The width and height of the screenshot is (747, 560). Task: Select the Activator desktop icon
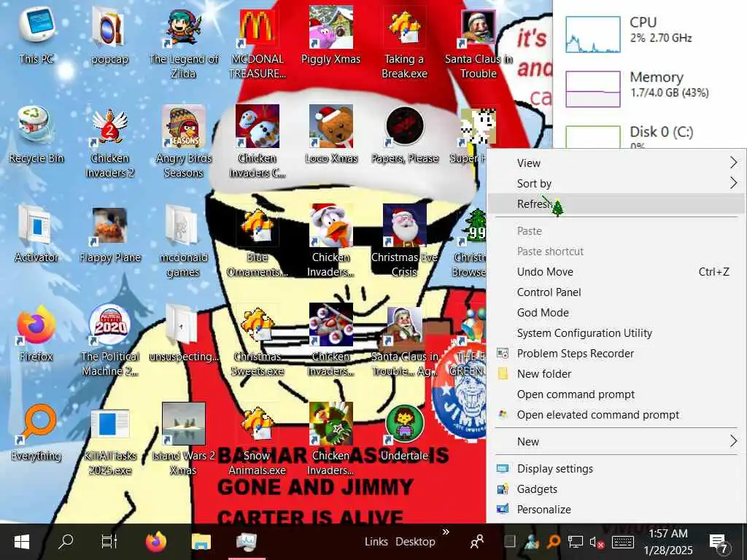[36, 234]
